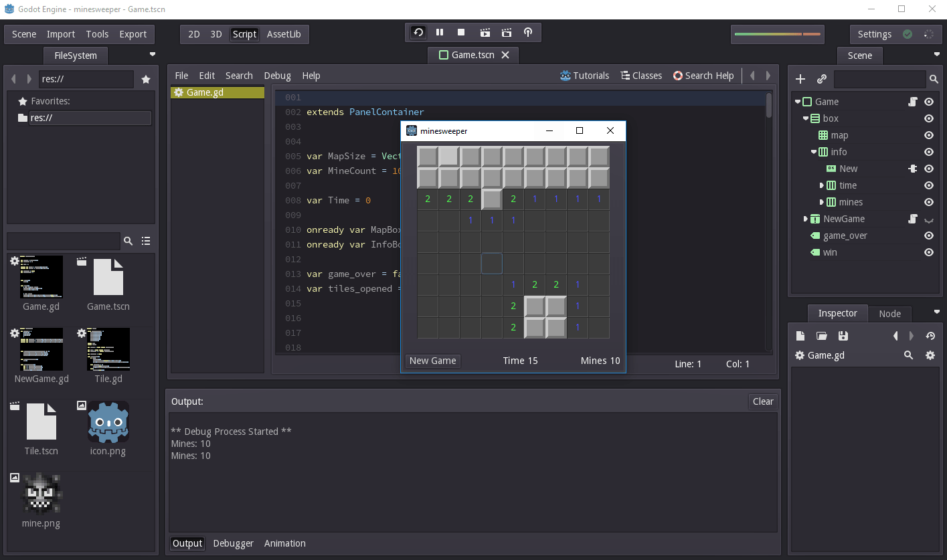Open Search Help in the script editor
The height and width of the screenshot is (560, 947).
(703, 76)
